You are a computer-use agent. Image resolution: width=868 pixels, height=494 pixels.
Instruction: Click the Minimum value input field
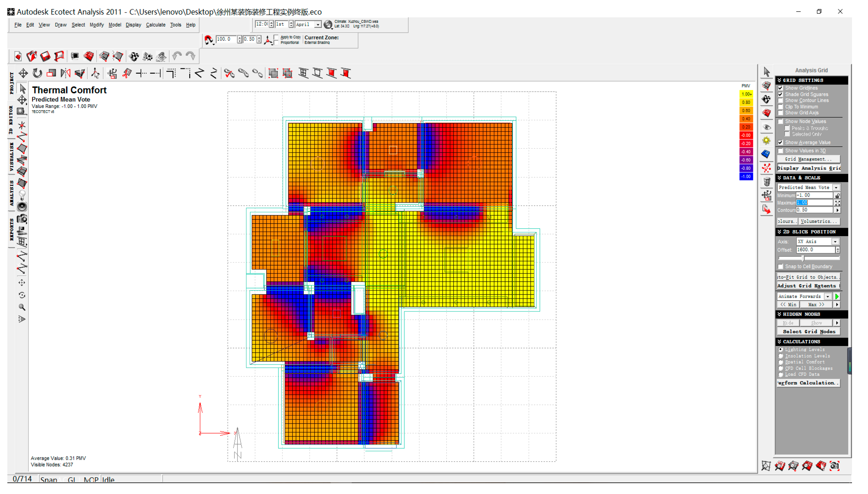pos(814,195)
